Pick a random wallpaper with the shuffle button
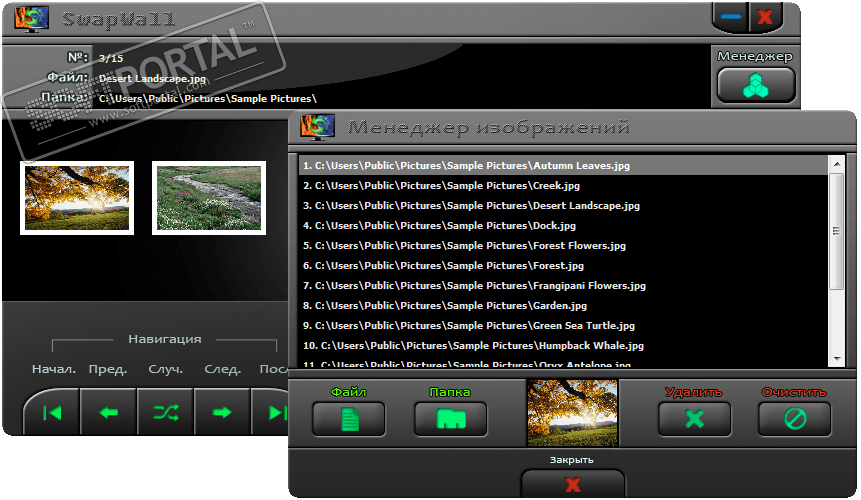The image size is (861, 500). (165, 413)
